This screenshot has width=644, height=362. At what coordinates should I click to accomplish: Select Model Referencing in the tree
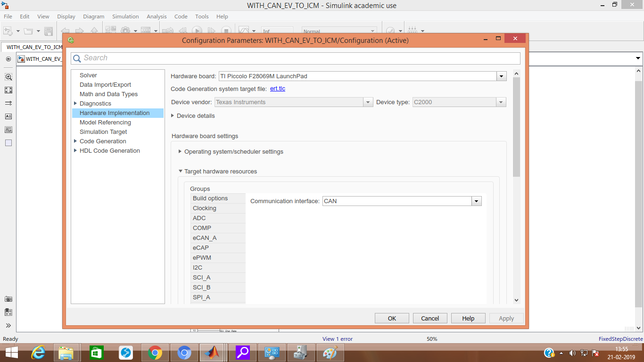pyautogui.click(x=105, y=123)
